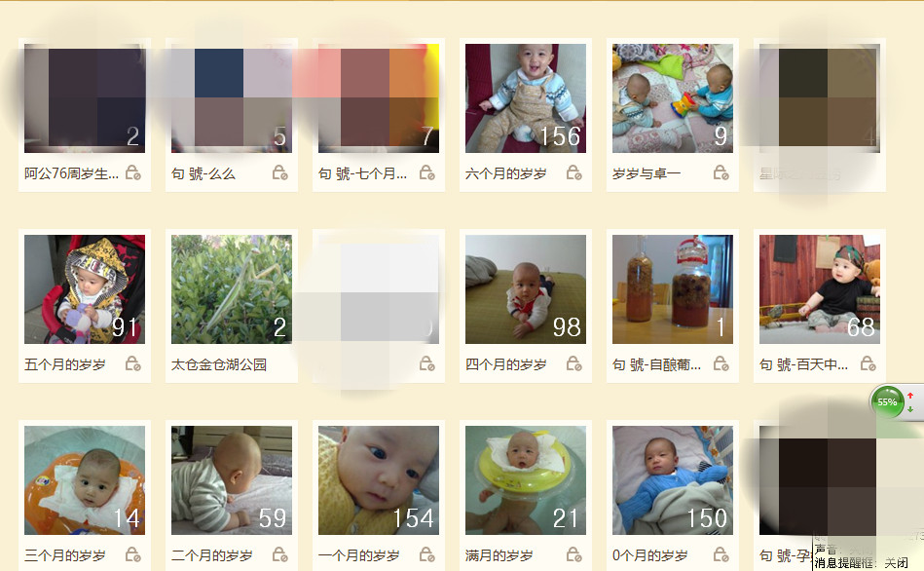The height and width of the screenshot is (571, 924).
Task: Click lock icon for 一个月的岁岁 album
Action: (x=427, y=555)
